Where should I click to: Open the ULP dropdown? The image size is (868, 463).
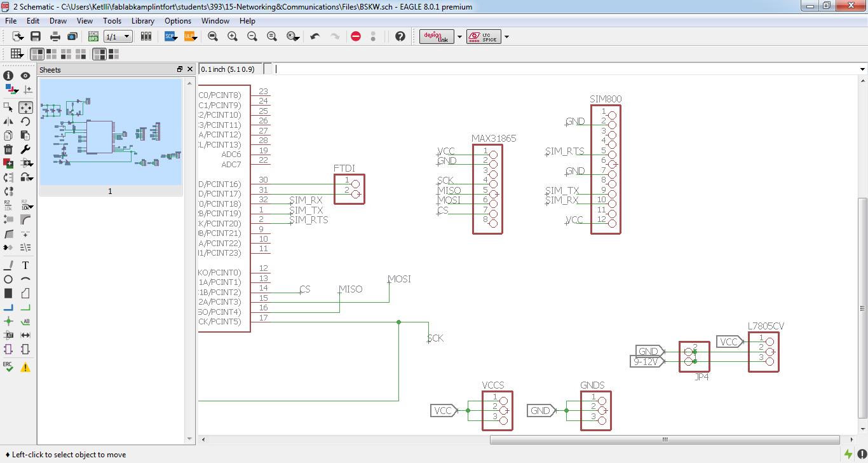point(191,36)
